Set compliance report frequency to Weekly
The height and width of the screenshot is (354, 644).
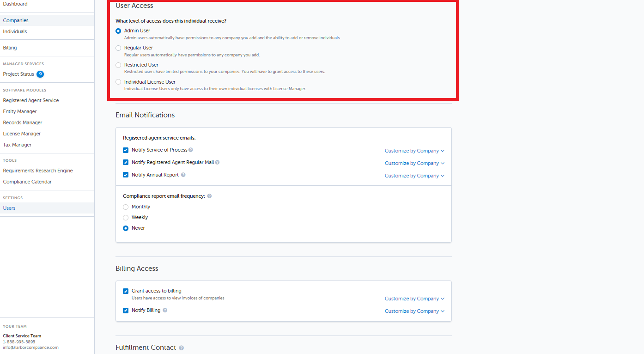click(x=126, y=218)
